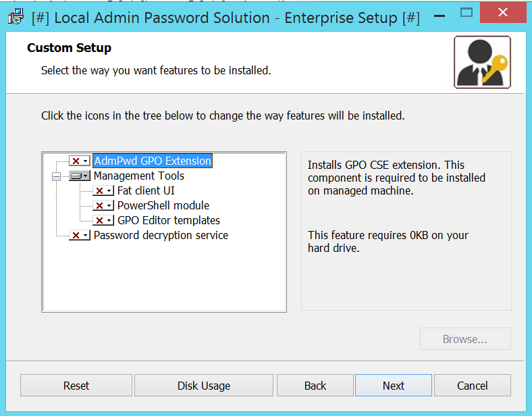
Task: Select the PowerShell module label
Action: (163, 205)
